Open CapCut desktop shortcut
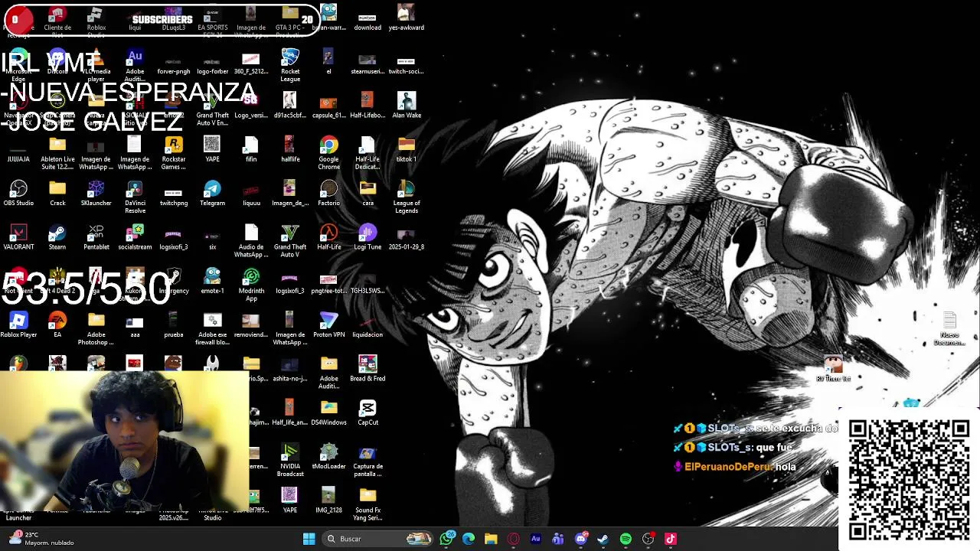The height and width of the screenshot is (551, 980). point(367,412)
